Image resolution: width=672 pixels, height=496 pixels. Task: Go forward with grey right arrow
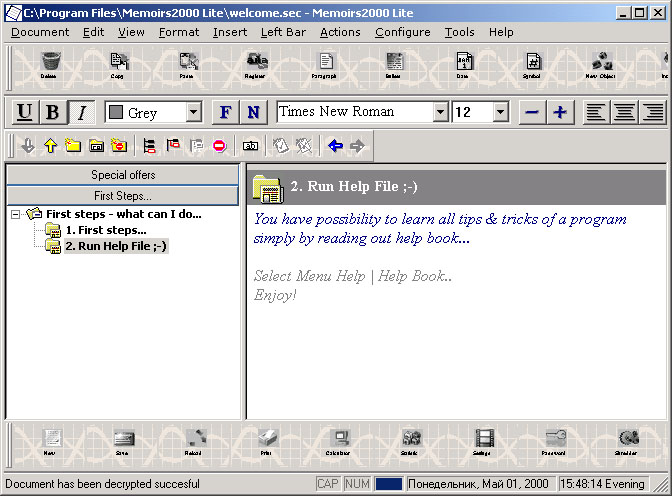pyautogui.click(x=357, y=146)
